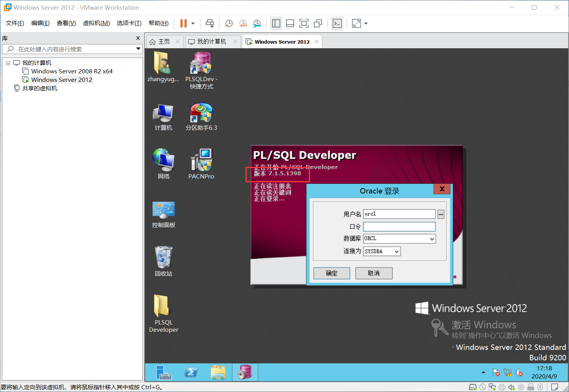The height and width of the screenshot is (392, 569).
Task: Click the VMware pause button
Action: coord(183,24)
